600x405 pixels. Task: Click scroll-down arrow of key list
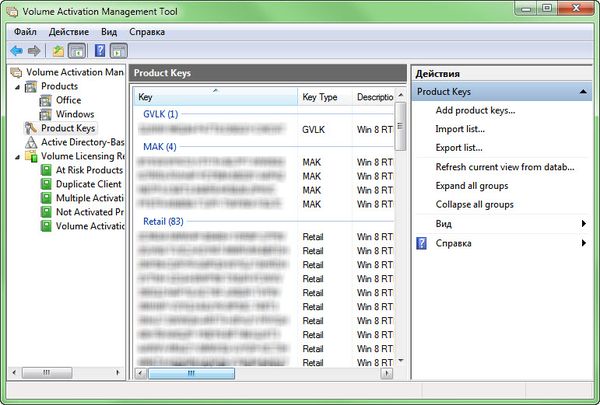tap(401, 361)
